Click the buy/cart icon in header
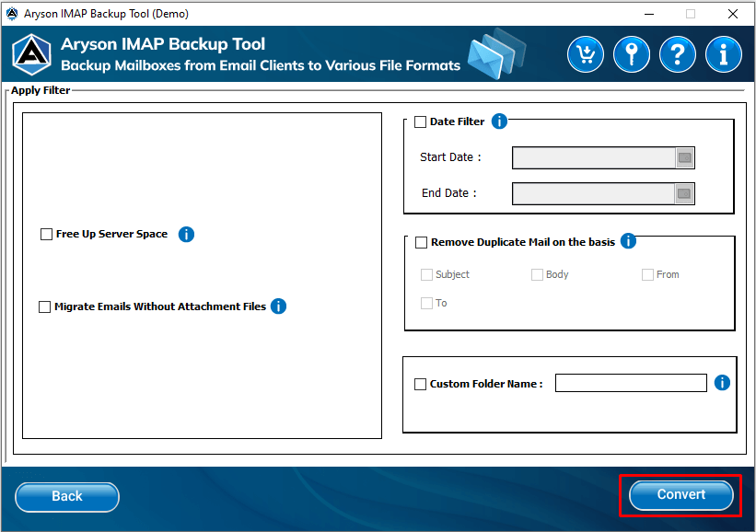 click(x=586, y=54)
